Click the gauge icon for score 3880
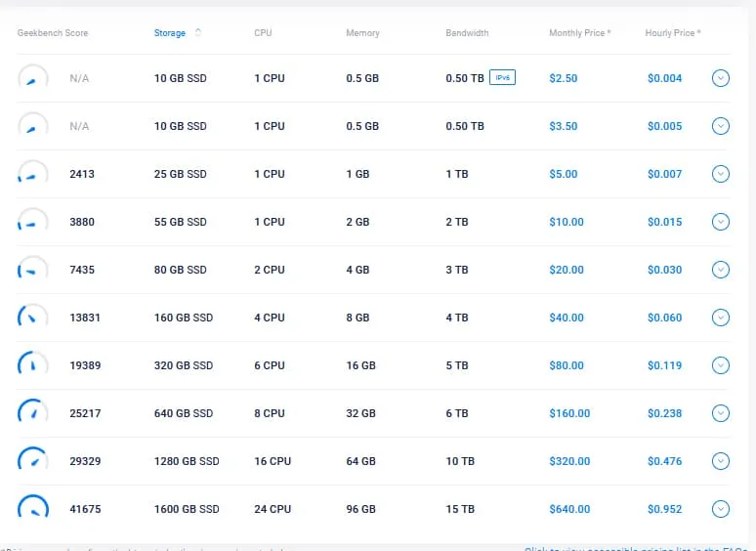 [33, 220]
